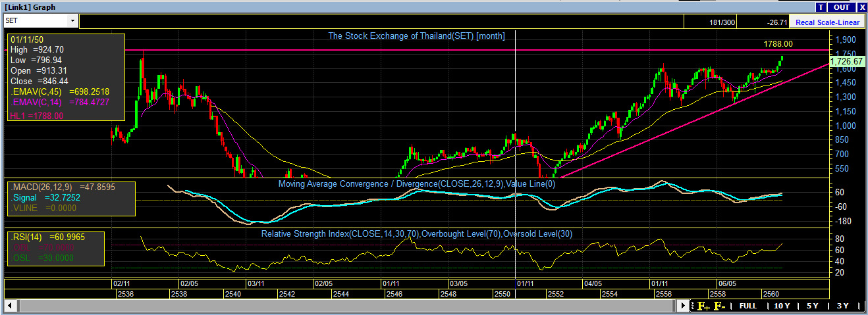The width and height of the screenshot is (868, 315).
Task: Click the 1788.00 horizontal line label
Action: click(778, 44)
